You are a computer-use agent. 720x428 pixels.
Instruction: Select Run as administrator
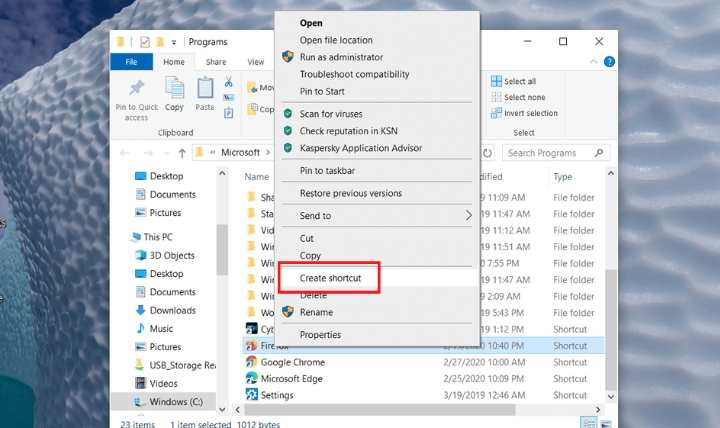pos(341,57)
